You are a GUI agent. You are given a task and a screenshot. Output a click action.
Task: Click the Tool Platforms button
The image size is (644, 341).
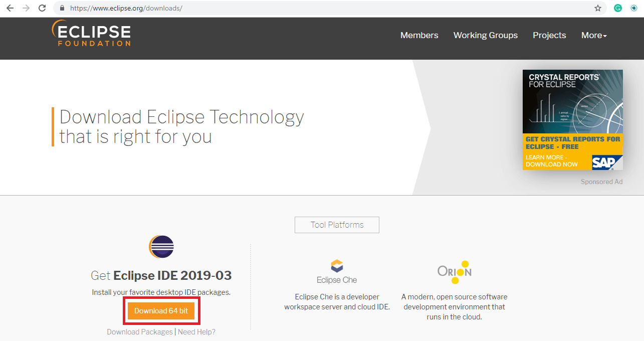pos(337,225)
